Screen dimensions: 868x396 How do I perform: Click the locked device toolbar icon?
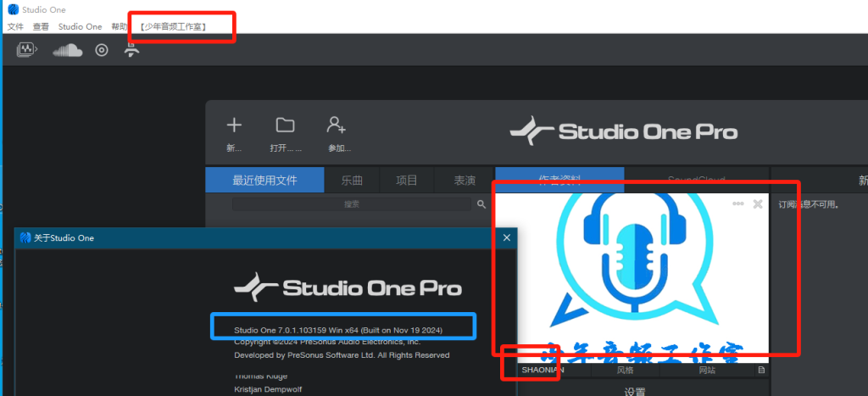pyautogui.click(x=131, y=50)
